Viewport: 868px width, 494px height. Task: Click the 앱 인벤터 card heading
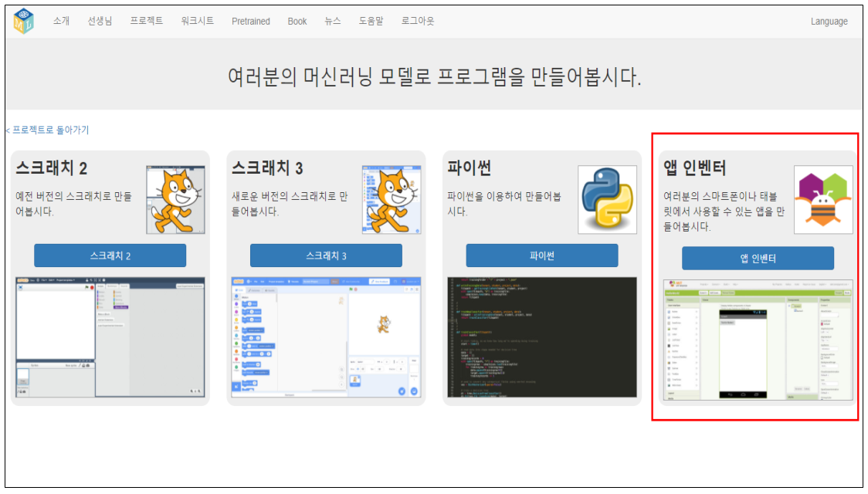click(695, 167)
